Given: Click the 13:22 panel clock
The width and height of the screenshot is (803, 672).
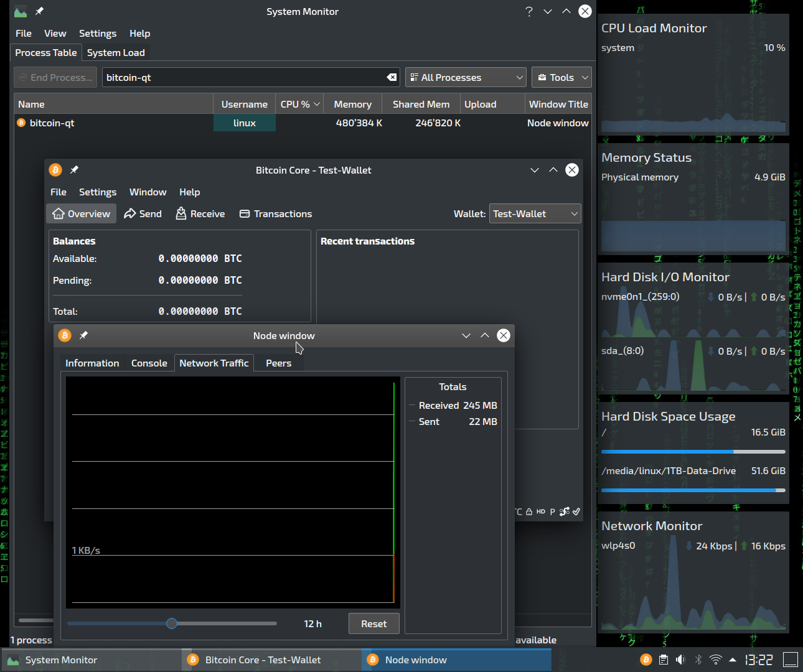Looking at the screenshot, I should (759, 660).
